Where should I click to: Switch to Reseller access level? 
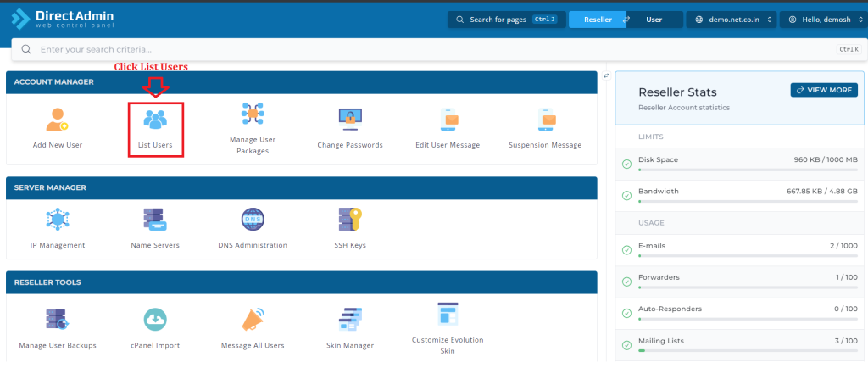pyautogui.click(x=598, y=20)
